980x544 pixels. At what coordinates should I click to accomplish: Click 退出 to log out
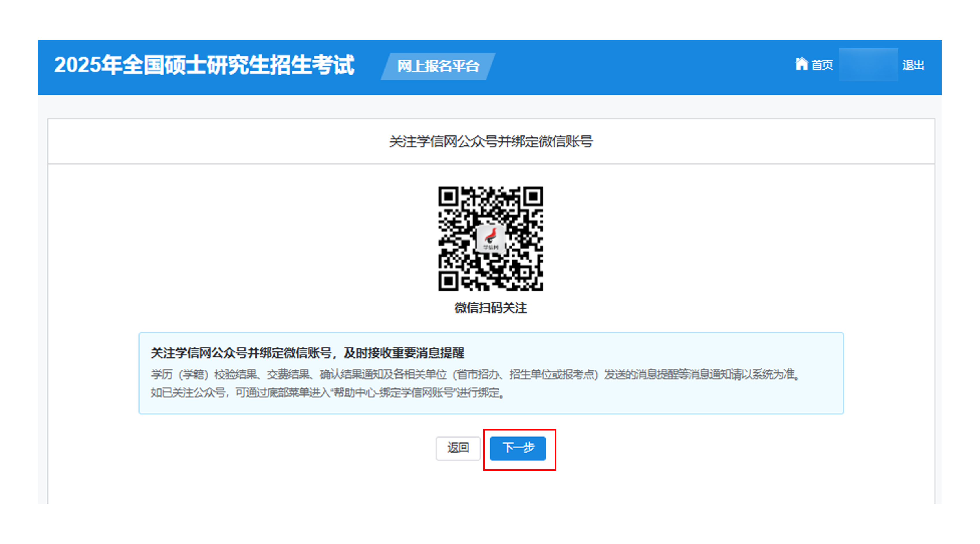[913, 65]
